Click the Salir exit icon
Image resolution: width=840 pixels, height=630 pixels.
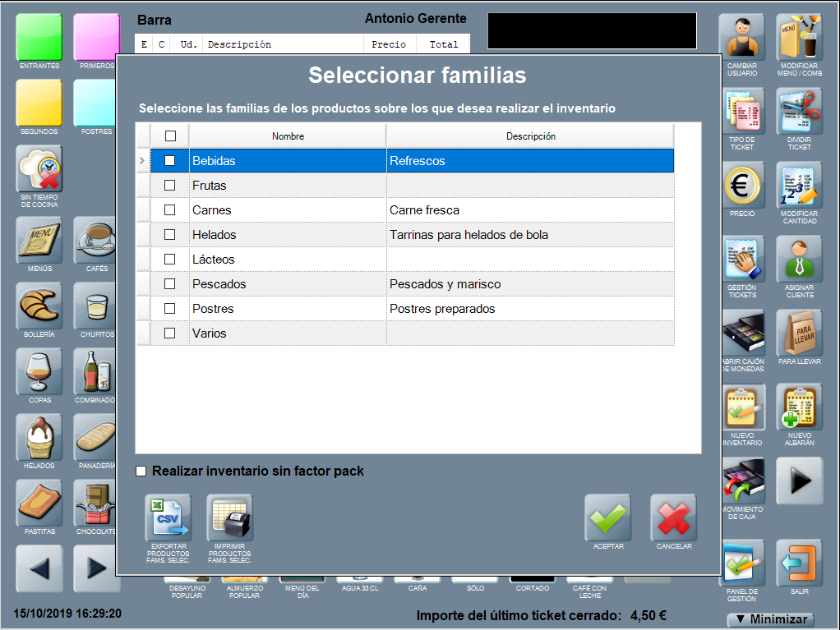click(799, 563)
